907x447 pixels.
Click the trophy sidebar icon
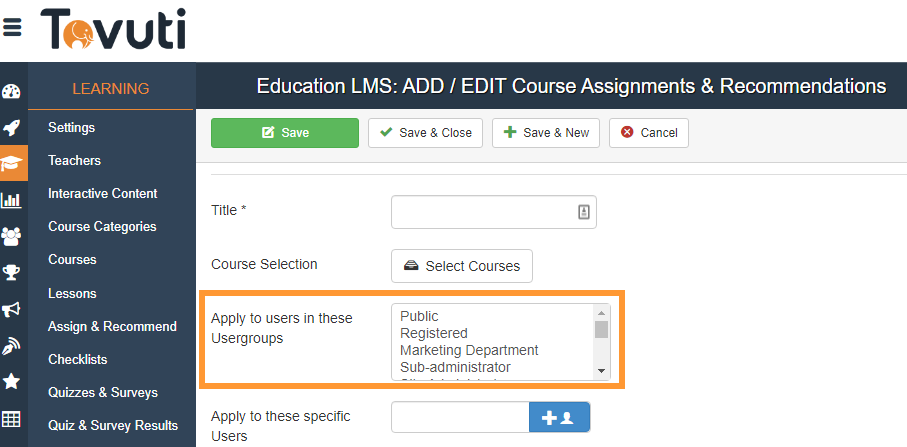pyautogui.click(x=12, y=272)
